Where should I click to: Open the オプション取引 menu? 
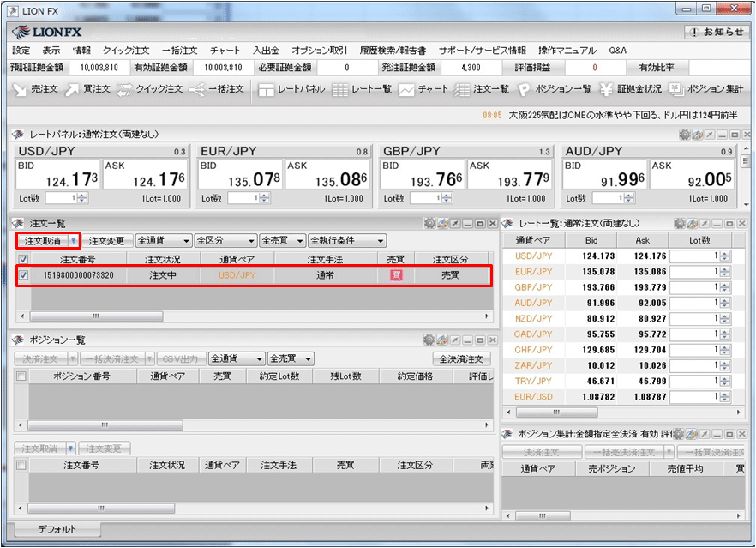(319, 50)
